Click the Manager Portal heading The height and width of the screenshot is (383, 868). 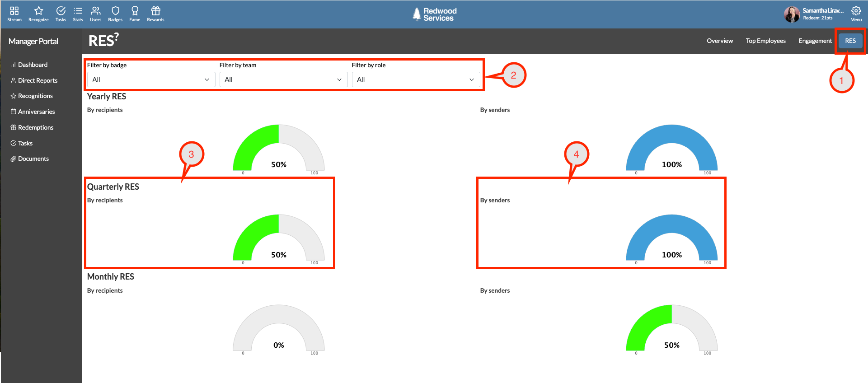pyautogui.click(x=33, y=42)
